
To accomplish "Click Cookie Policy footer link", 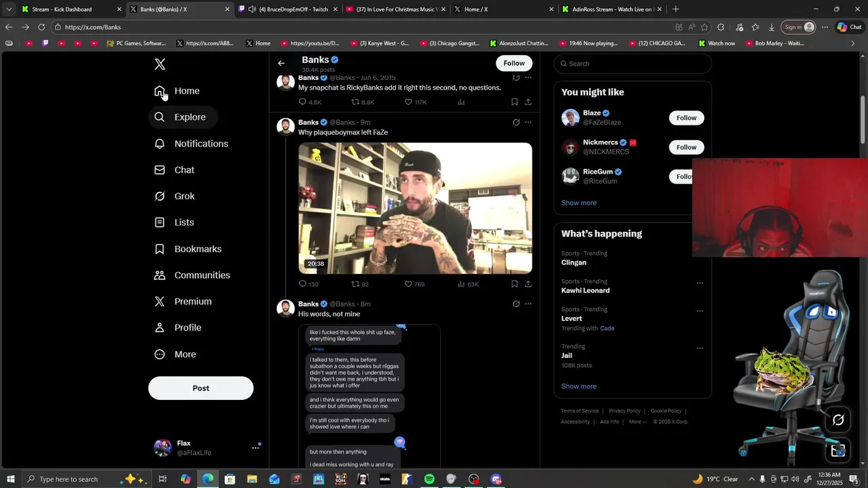I will 666,411.
